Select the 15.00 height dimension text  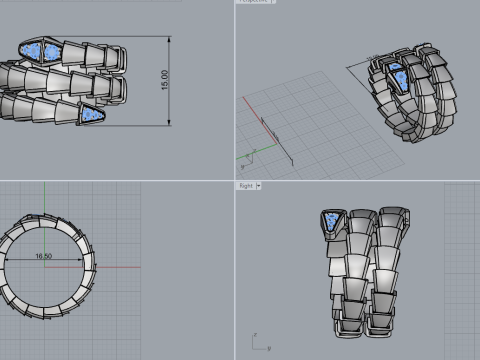point(165,80)
